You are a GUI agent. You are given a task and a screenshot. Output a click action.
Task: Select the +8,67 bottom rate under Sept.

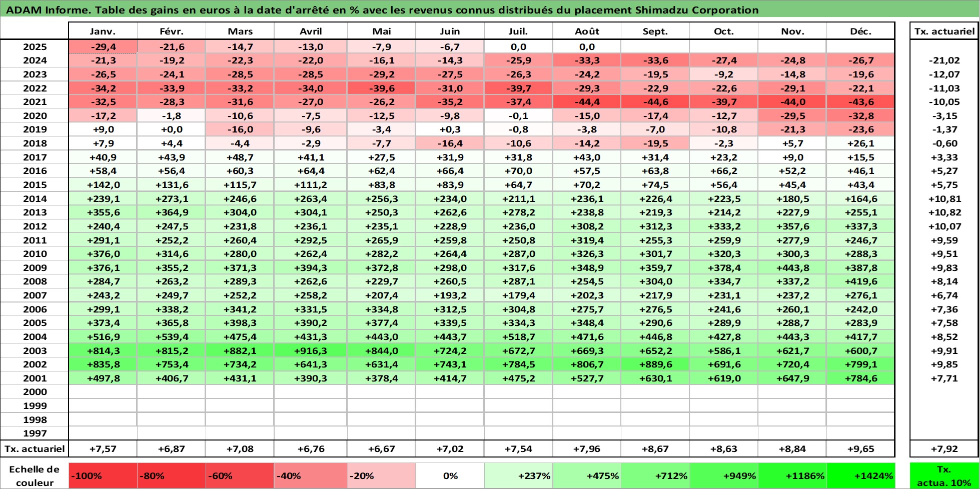(x=655, y=448)
